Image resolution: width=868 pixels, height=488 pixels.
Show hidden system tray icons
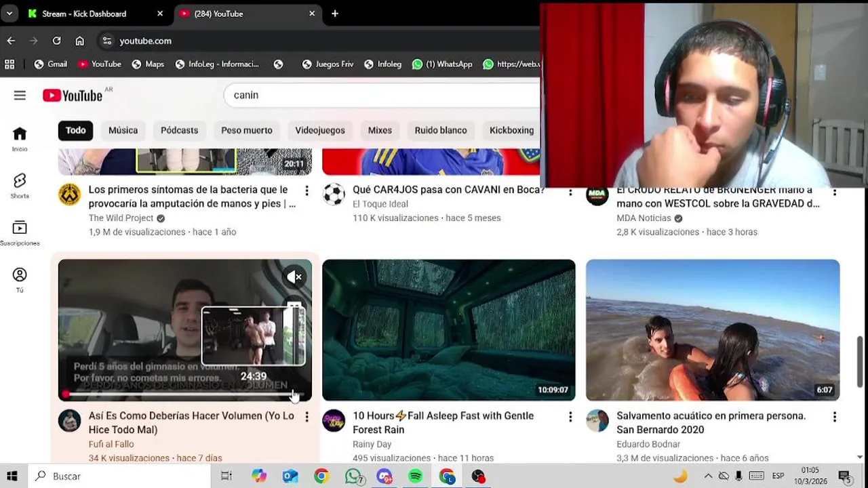(708, 476)
